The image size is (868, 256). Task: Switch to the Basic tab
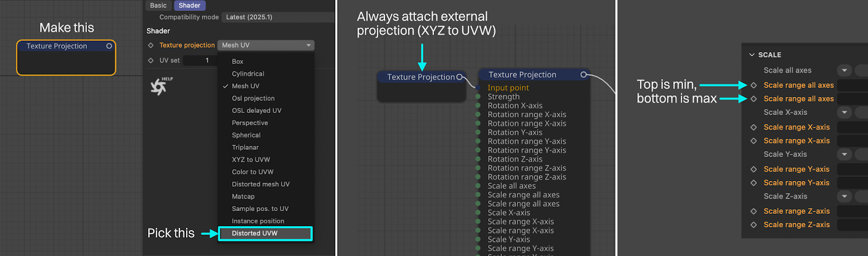[158, 5]
